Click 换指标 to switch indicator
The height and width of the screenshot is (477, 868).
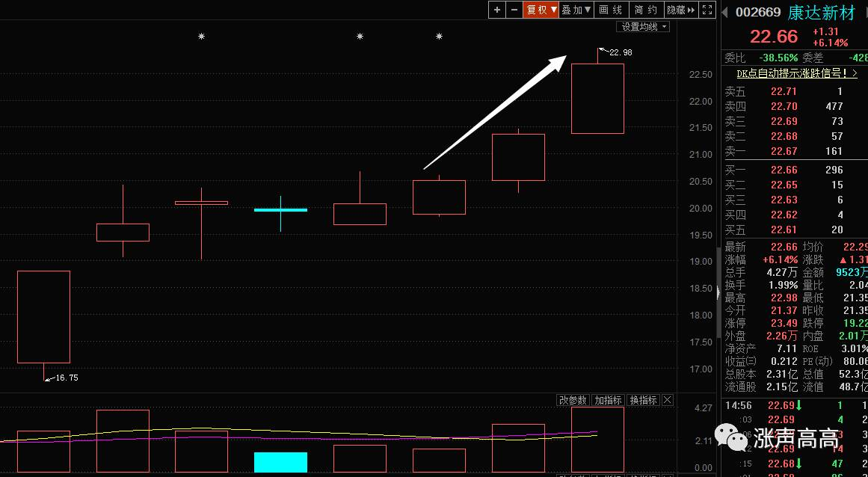[644, 400]
